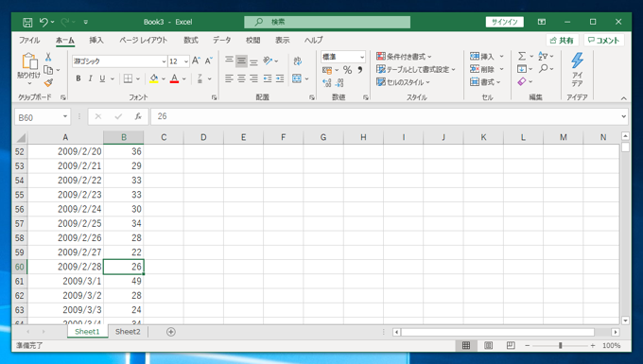Collapse the ribbon with chevron
The width and height of the screenshot is (643, 364).
[x=624, y=98]
